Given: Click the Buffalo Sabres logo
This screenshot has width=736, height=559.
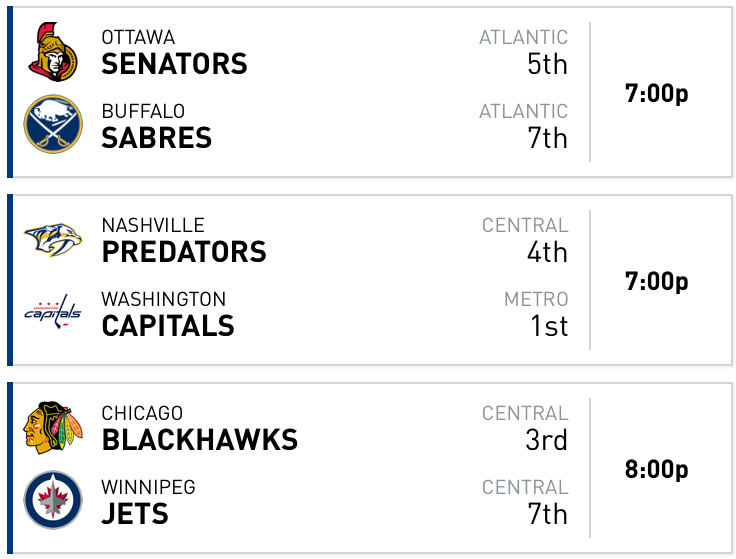Looking at the screenshot, I should coord(53,124).
